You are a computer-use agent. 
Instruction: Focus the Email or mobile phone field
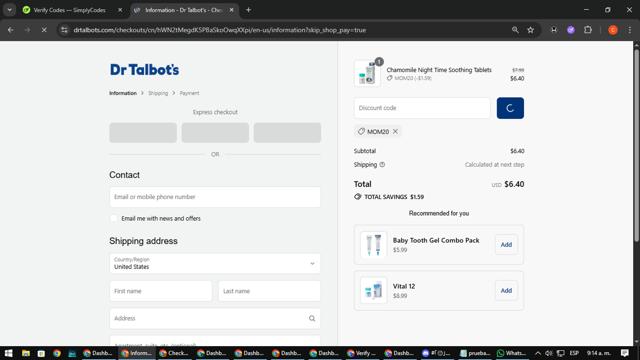click(x=215, y=197)
